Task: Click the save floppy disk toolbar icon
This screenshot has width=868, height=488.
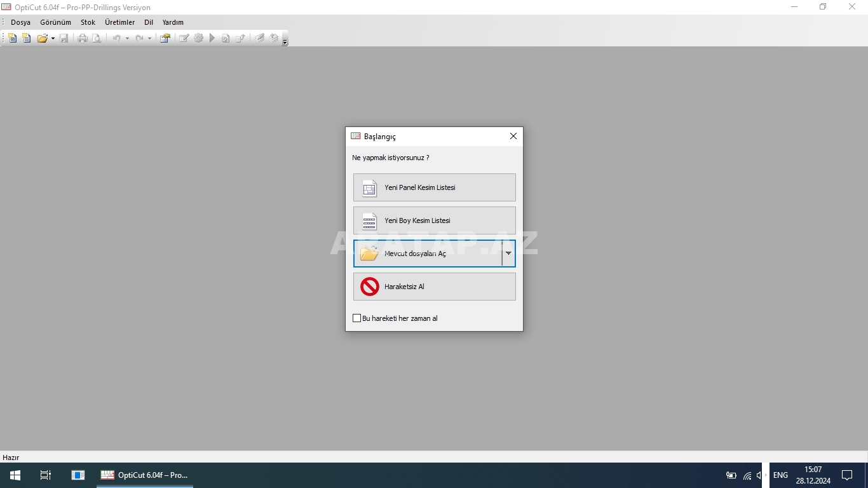Action: point(64,38)
